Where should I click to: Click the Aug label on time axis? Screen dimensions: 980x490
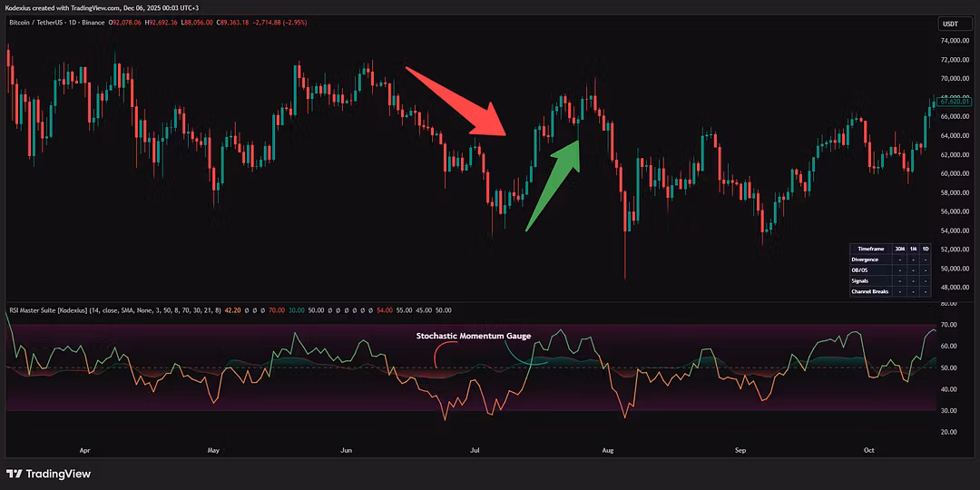608,449
